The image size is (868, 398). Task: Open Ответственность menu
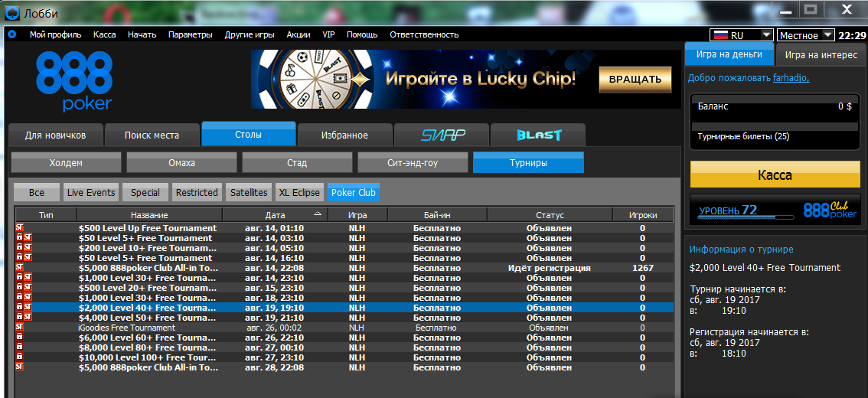point(424,34)
